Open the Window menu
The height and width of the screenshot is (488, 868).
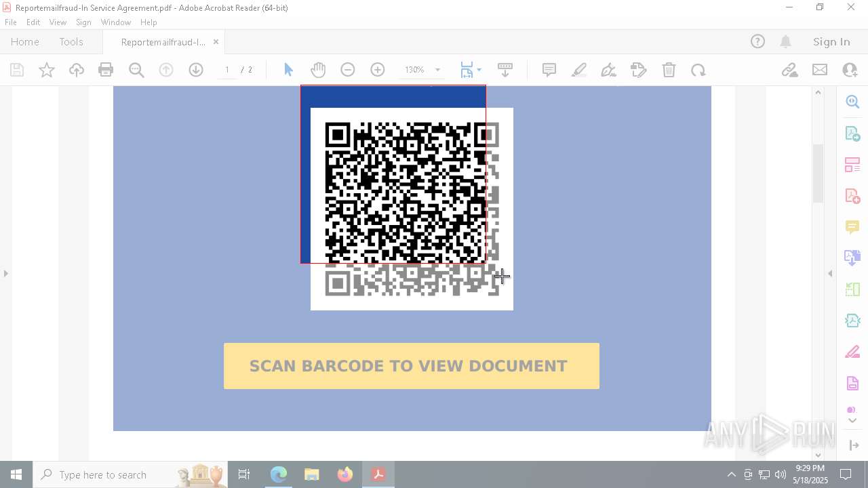(x=116, y=22)
